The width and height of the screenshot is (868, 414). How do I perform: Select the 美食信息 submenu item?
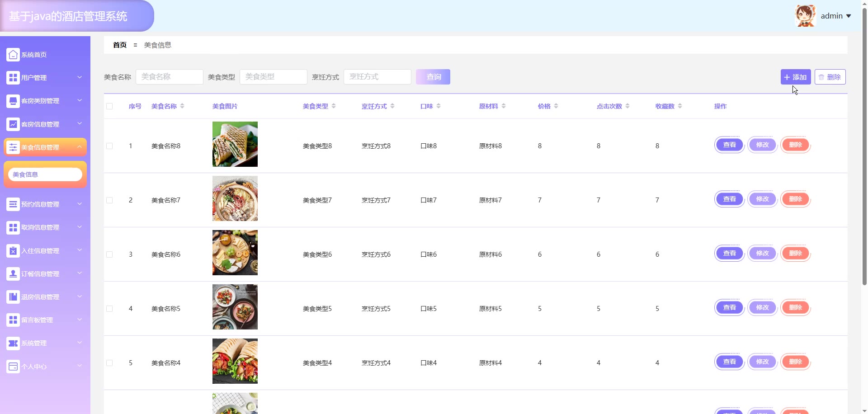(x=45, y=174)
